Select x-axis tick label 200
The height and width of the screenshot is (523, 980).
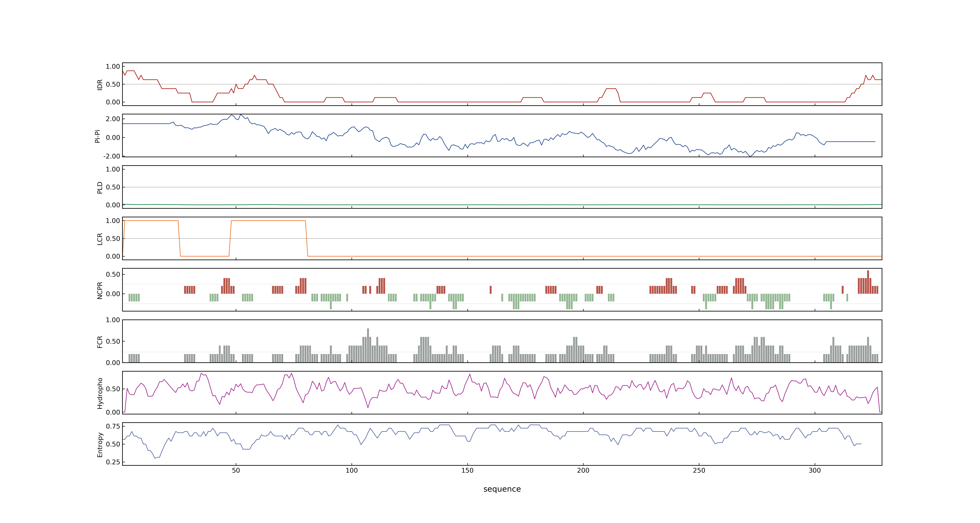(x=583, y=470)
